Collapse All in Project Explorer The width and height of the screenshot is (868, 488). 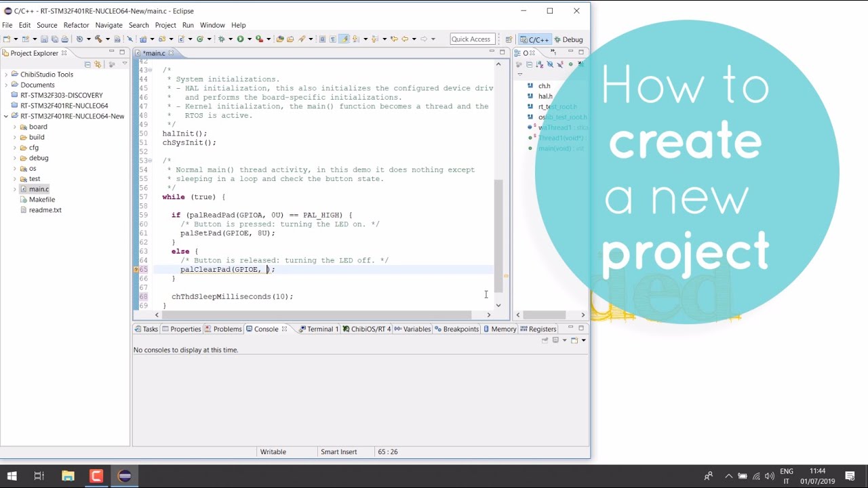87,64
